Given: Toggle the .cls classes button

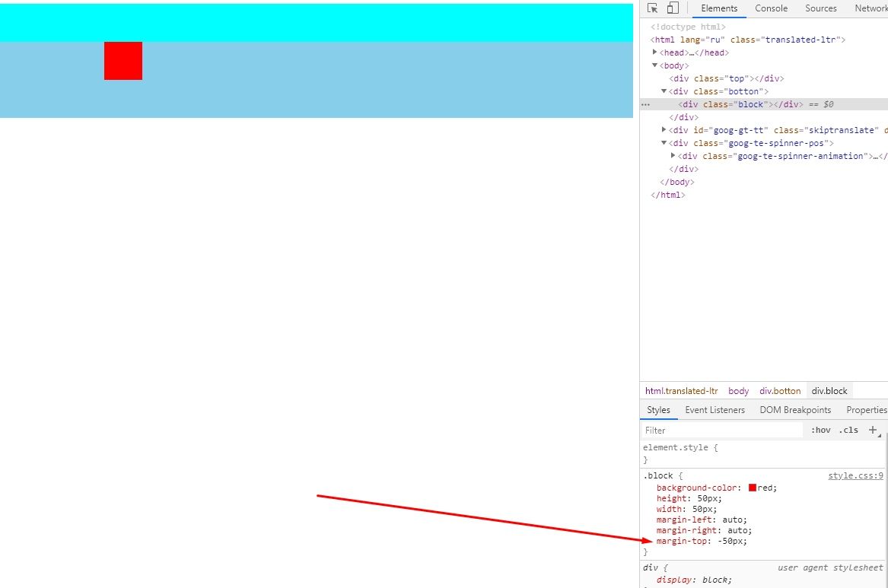Looking at the screenshot, I should [848, 430].
